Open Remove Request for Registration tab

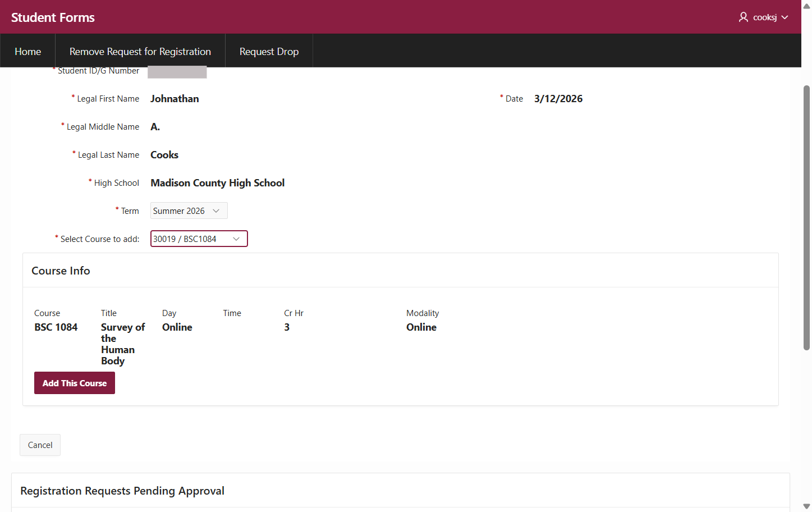[x=140, y=51]
